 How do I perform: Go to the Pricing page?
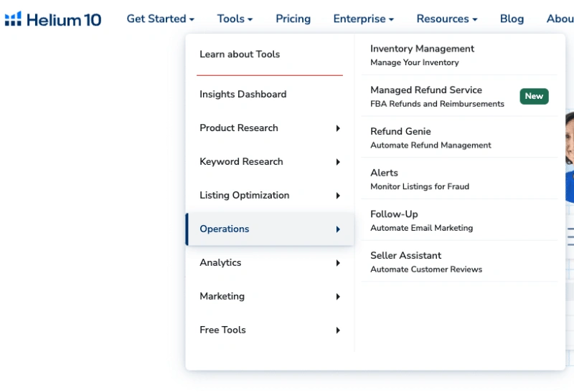point(293,19)
